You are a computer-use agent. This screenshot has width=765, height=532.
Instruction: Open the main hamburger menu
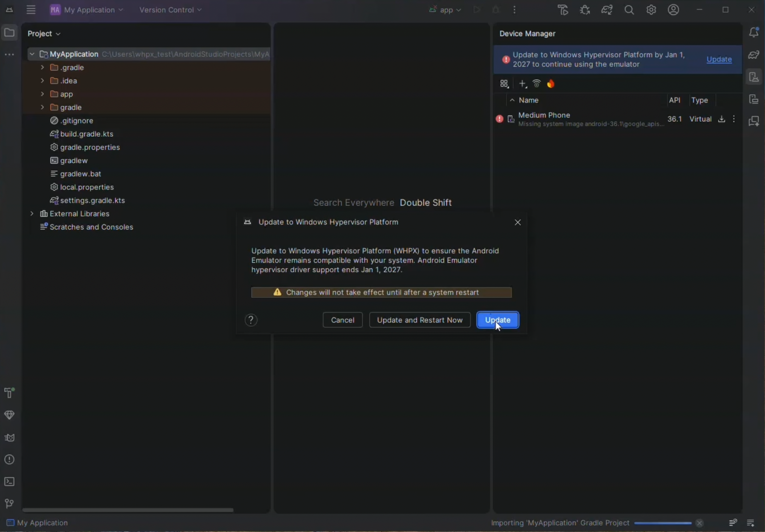click(31, 10)
